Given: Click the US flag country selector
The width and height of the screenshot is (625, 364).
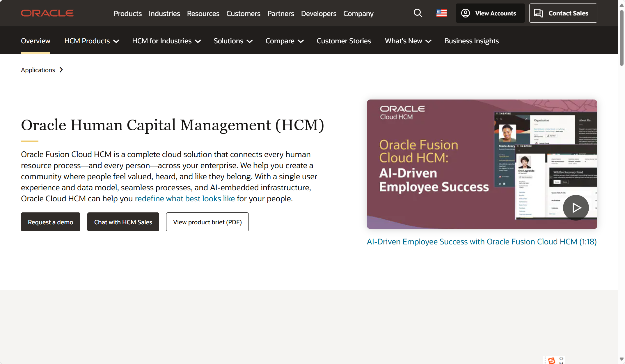Looking at the screenshot, I should pos(441,13).
